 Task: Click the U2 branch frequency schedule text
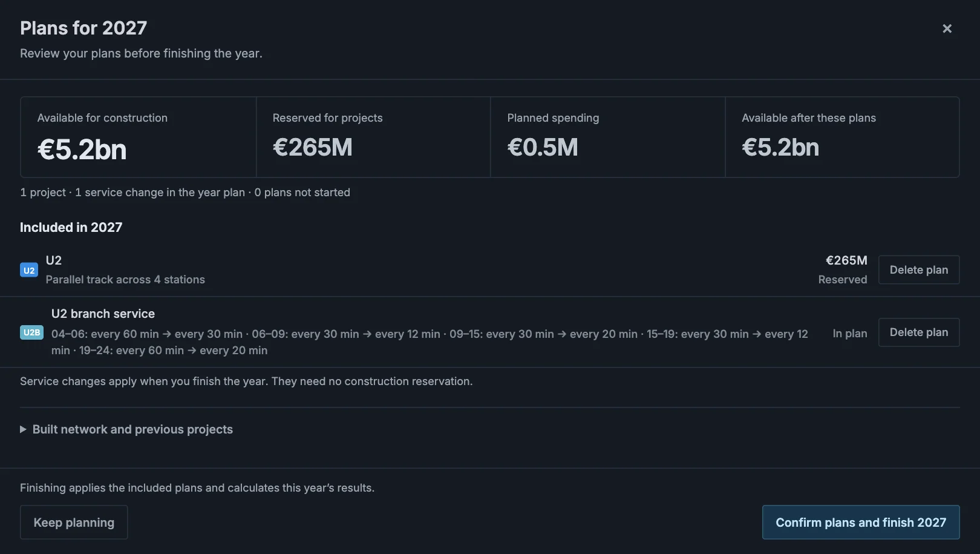tap(430, 342)
